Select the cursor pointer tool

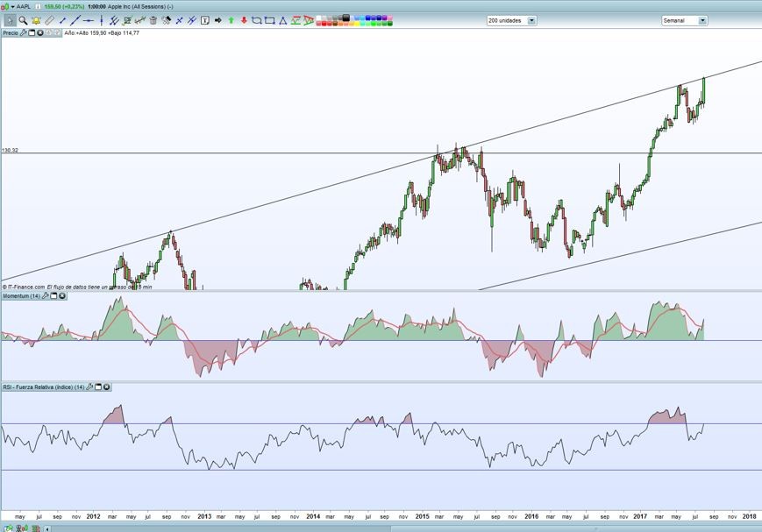click(11, 20)
